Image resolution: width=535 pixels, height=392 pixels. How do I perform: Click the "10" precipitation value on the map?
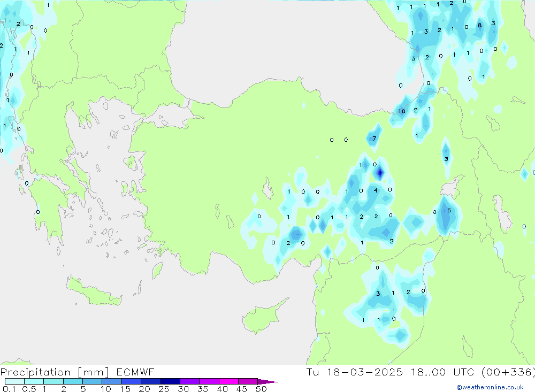[x=402, y=111]
